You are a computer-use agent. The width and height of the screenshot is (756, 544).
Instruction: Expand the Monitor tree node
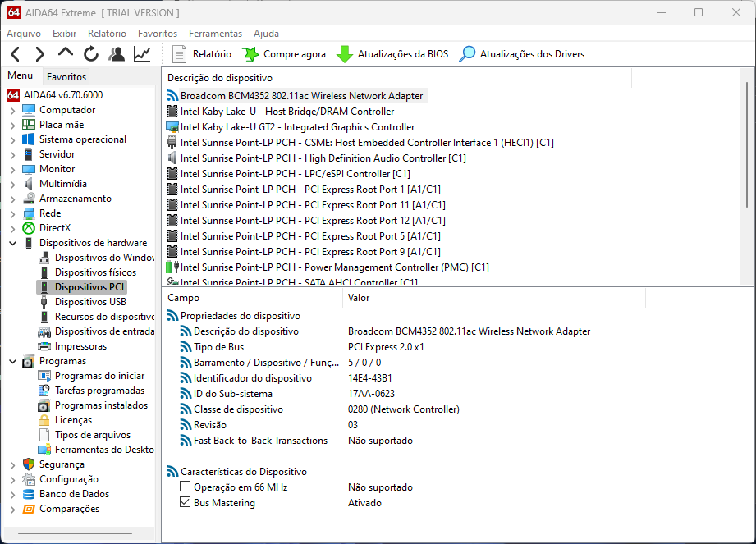(x=12, y=170)
